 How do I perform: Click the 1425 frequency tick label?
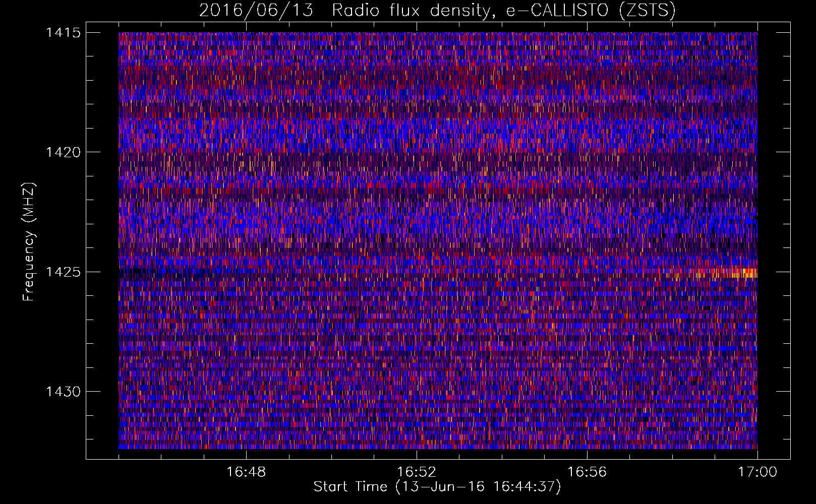[x=64, y=272]
